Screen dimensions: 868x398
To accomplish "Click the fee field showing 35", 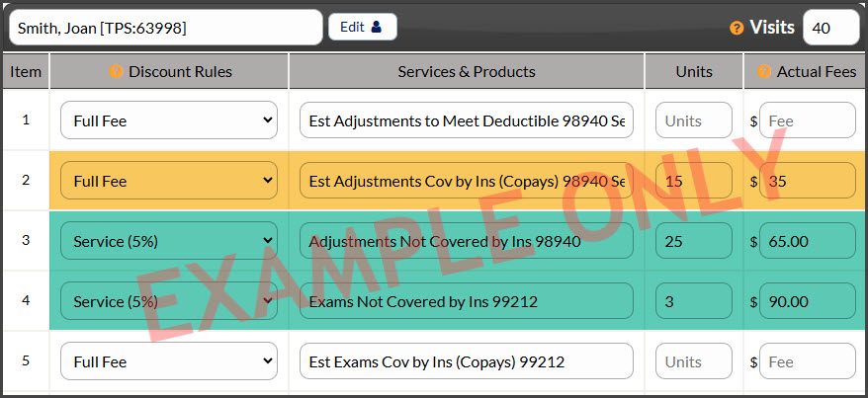I will [808, 180].
